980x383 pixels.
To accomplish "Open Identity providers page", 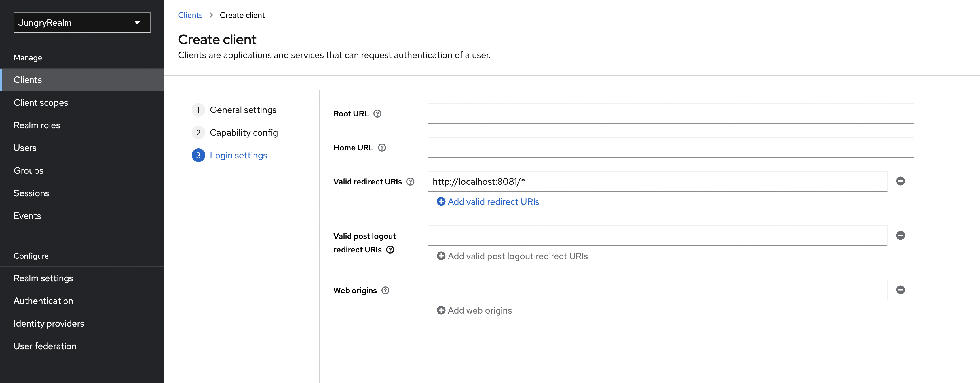I will [82, 323].
